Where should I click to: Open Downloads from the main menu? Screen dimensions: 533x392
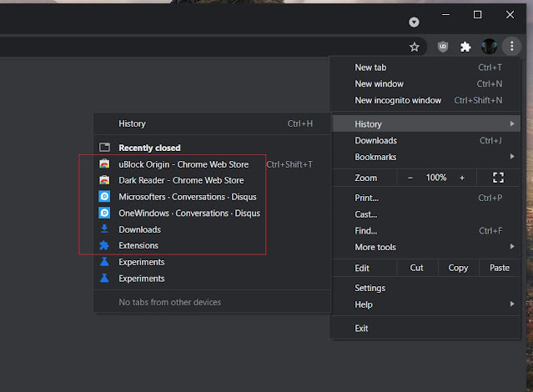click(x=425, y=140)
